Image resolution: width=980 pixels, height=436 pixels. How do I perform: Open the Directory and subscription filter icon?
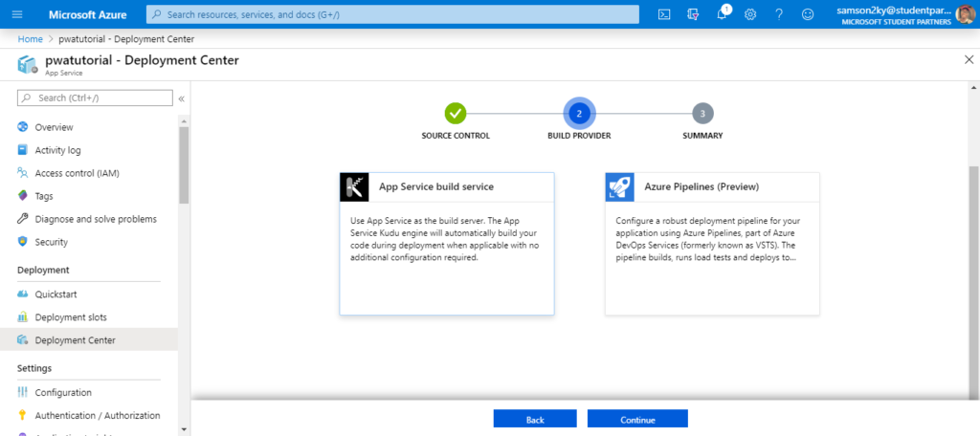pos(693,14)
